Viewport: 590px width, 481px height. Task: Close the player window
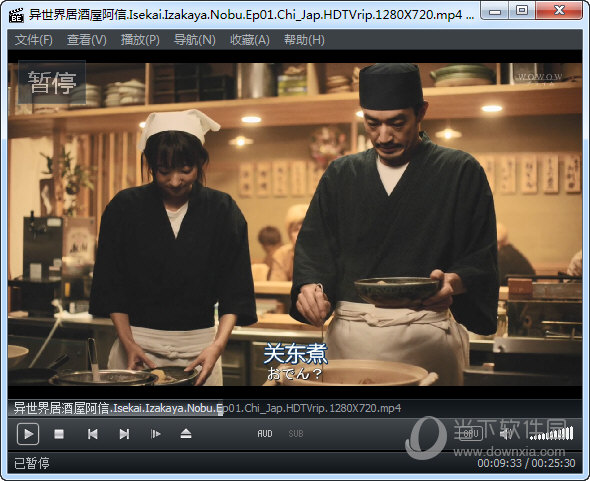(x=559, y=11)
